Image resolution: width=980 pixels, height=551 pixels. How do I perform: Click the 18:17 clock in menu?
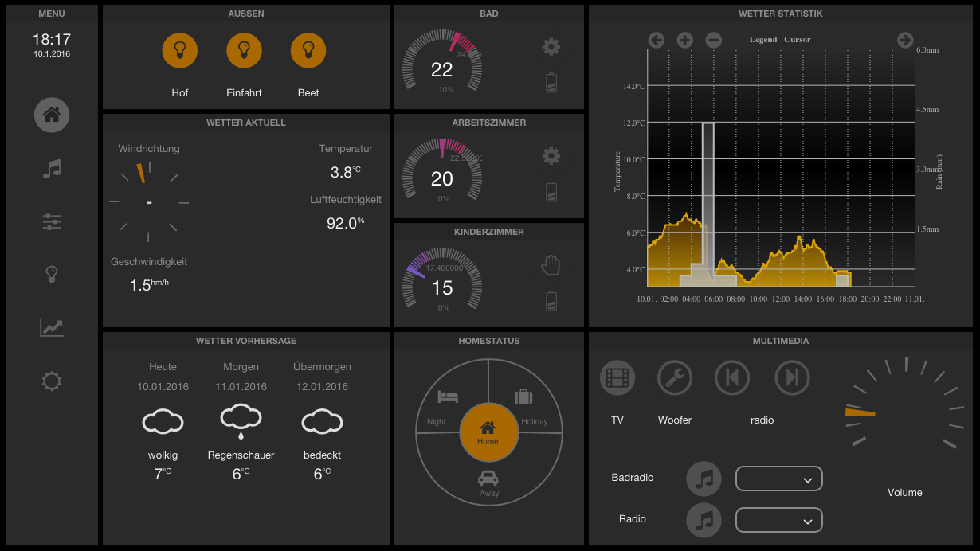pyautogui.click(x=52, y=39)
